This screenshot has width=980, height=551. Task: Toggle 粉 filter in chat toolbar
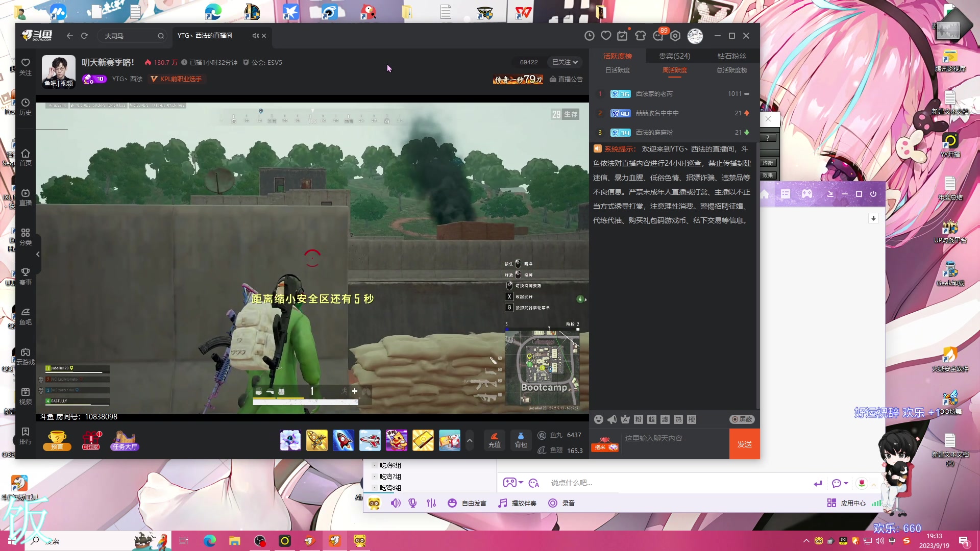[x=639, y=419]
